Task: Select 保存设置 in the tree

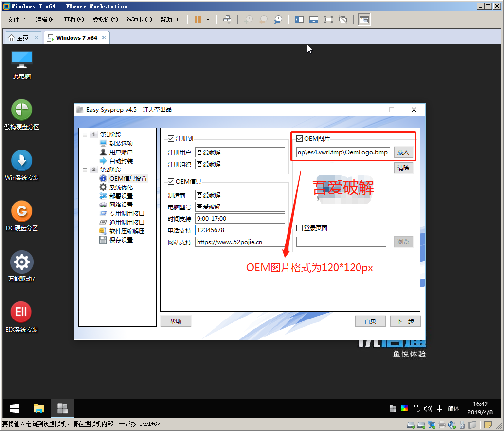Action: [121, 240]
